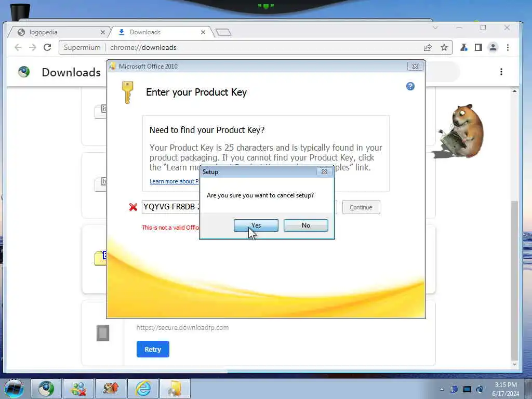
Task: Open Learn more about Product Keys link
Action: tap(175, 181)
